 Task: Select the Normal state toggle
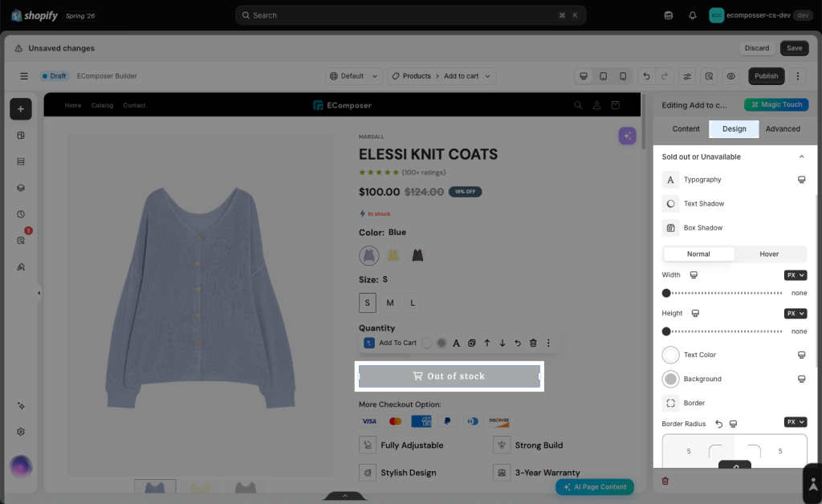pos(698,254)
